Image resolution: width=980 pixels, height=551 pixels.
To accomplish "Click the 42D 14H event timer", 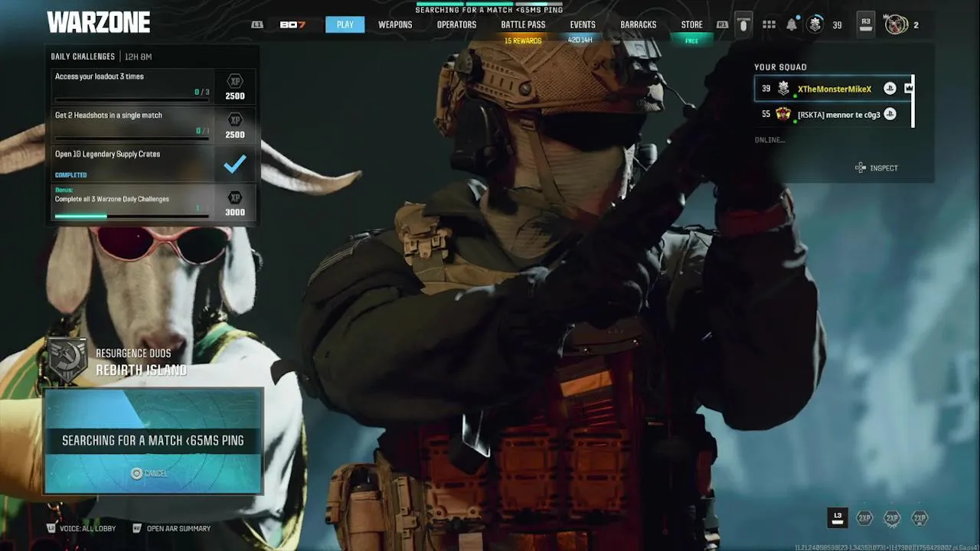I will [580, 40].
